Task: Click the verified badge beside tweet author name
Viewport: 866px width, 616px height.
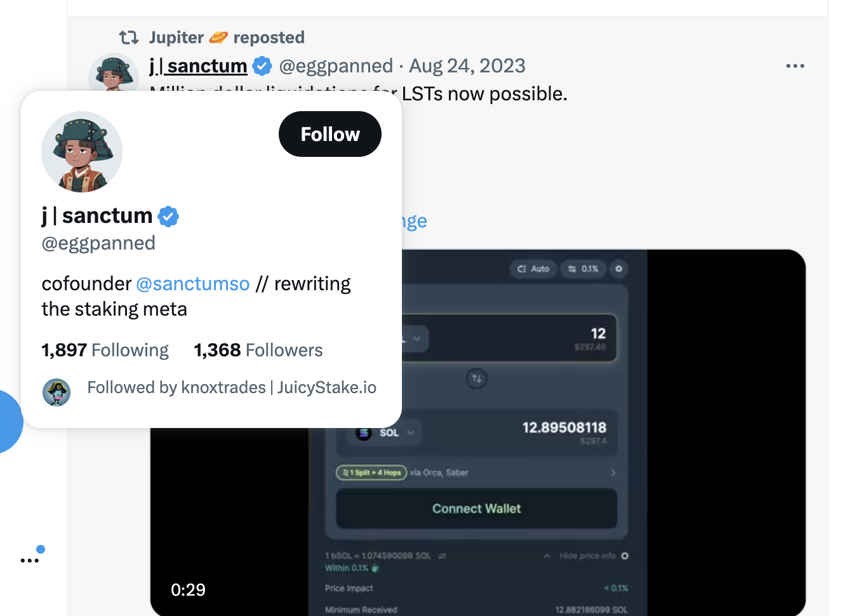Action: point(262,66)
